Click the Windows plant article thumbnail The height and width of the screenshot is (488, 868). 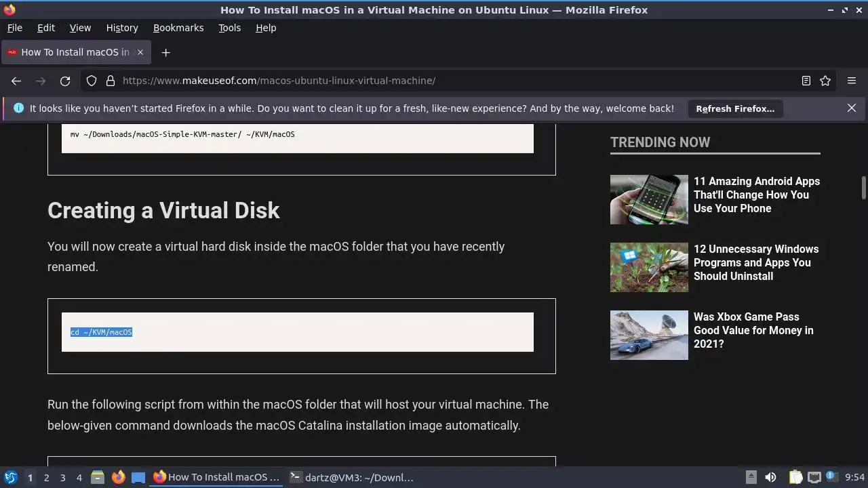point(649,267)
